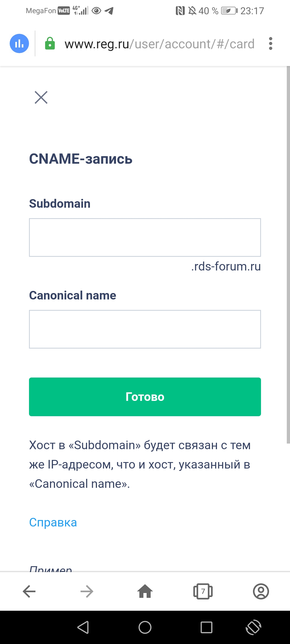Tap Android back navigation triangle
The image size is (290, 644).
(x=83, y=627)
